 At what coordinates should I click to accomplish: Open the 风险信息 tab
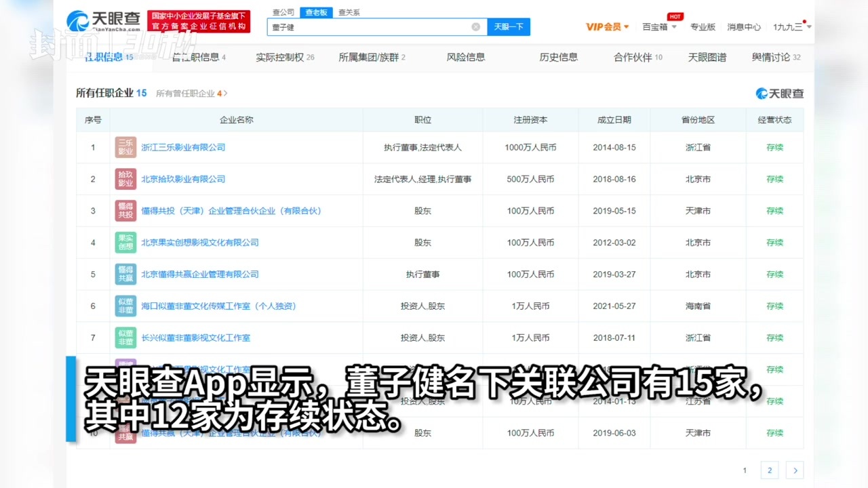click(x=465, y=58)
